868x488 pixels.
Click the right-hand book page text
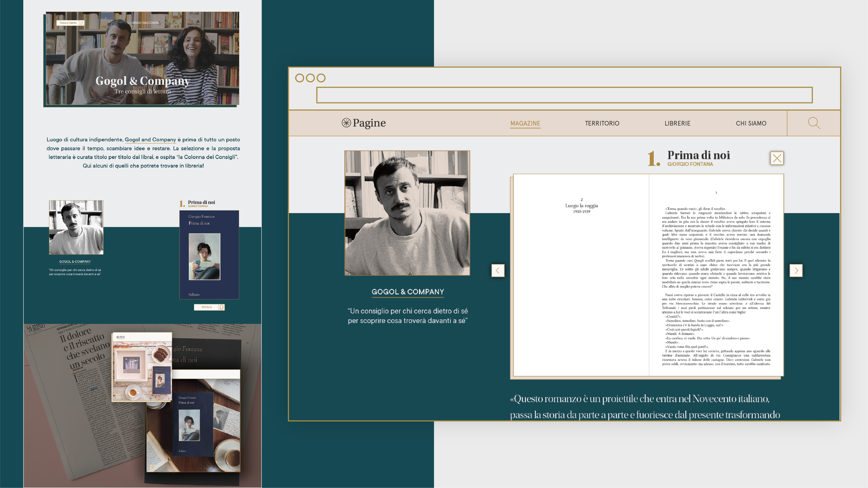[716, 286]
